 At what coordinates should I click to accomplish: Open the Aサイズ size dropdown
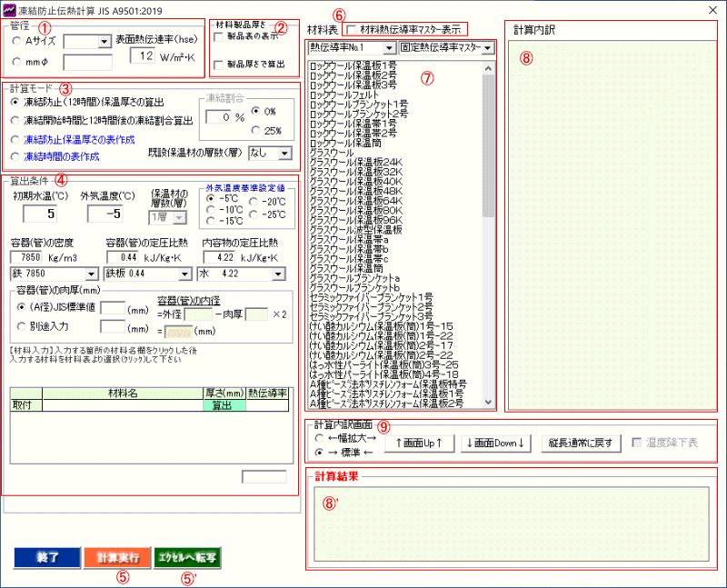(101, 41)
